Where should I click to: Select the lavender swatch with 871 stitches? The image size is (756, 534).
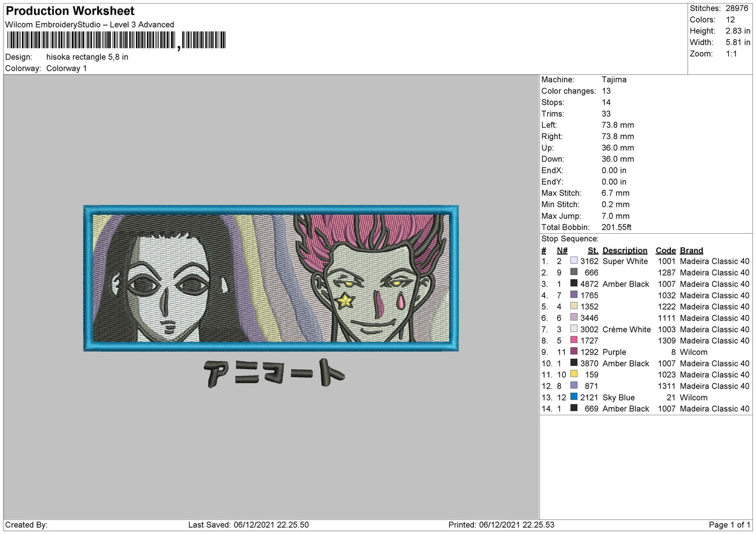click(x=573, y=385)
